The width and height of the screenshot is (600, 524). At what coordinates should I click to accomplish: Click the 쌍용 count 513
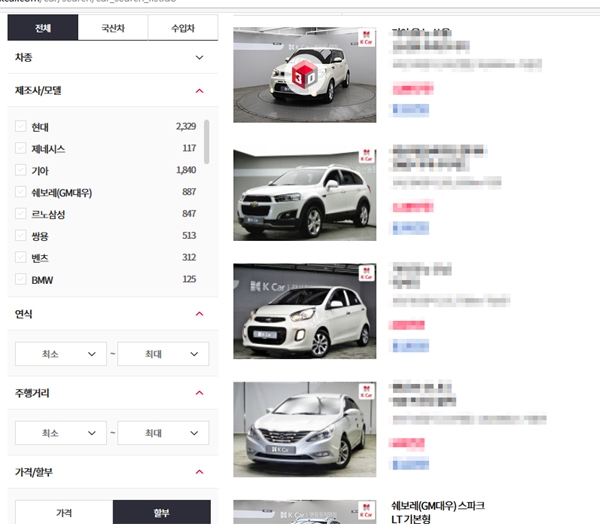coord(189,235)
